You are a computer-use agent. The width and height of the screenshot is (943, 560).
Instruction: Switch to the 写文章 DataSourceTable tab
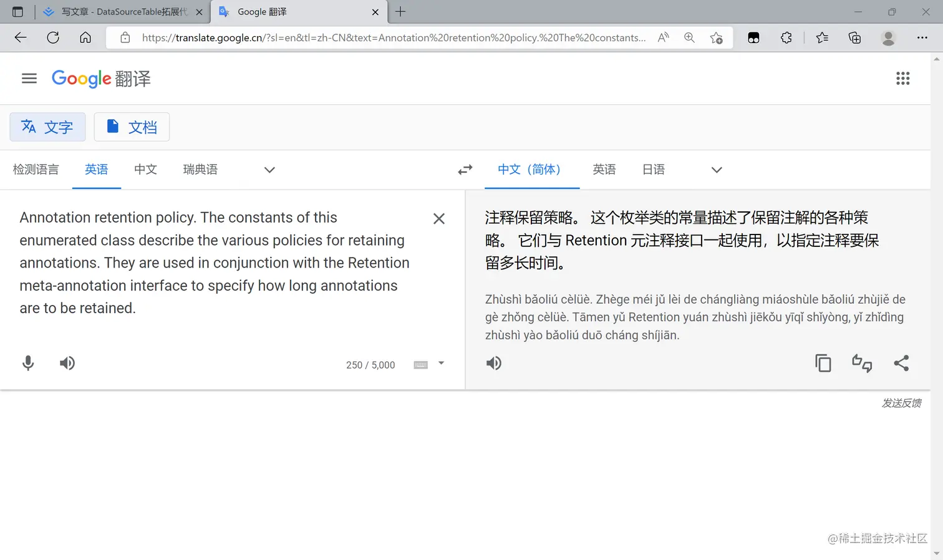(123, 12)
